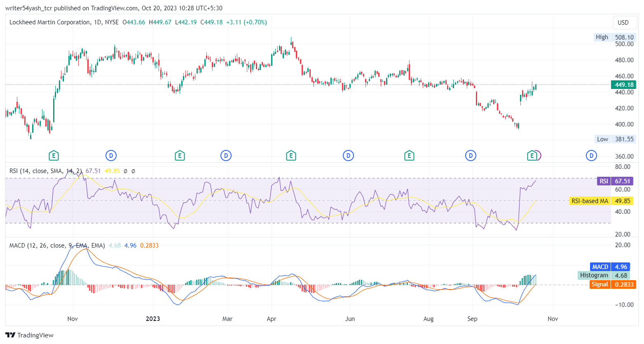The image size is (644, 344).
Task: Click the High 508.10 price label
Action: point(615,37)
